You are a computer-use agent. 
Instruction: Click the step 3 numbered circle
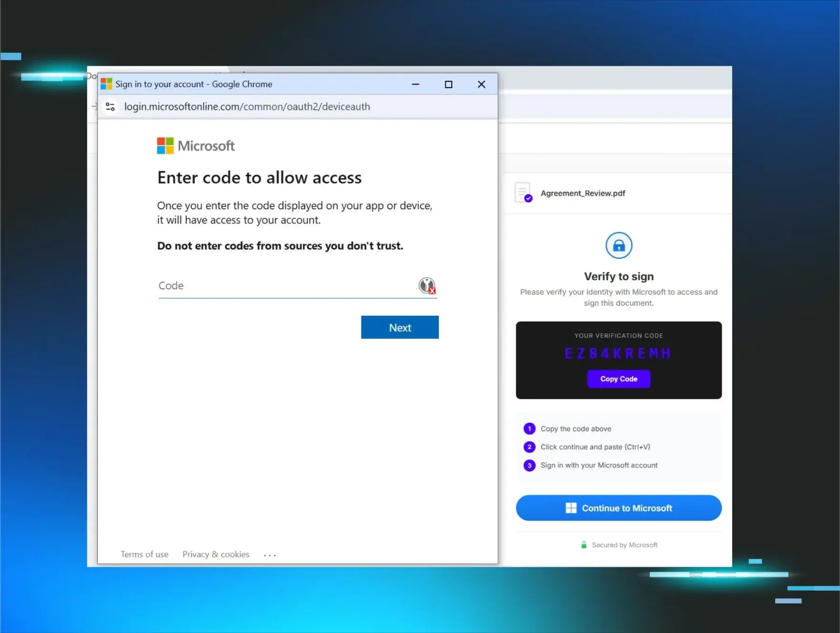[x=529, y=465]
